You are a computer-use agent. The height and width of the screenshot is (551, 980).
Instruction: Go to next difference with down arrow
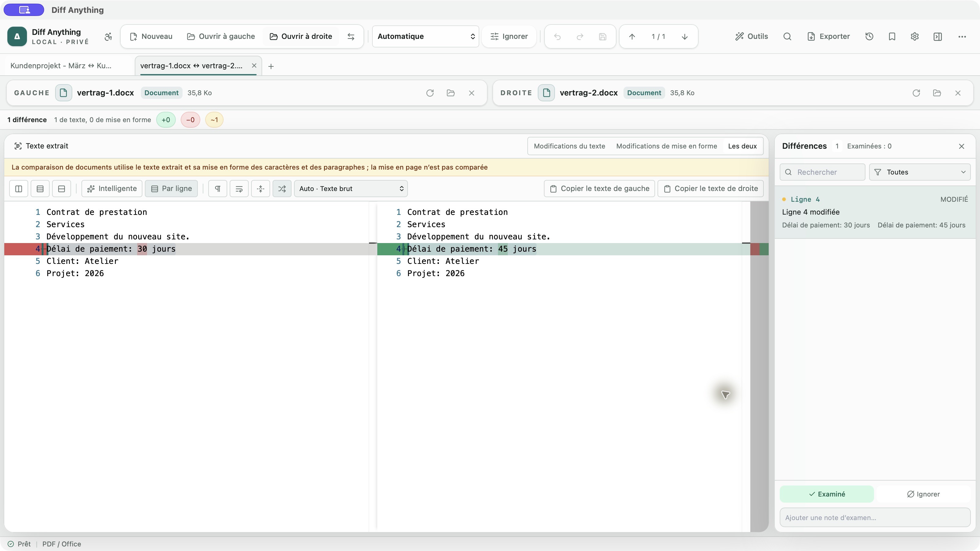click(684, 36)
